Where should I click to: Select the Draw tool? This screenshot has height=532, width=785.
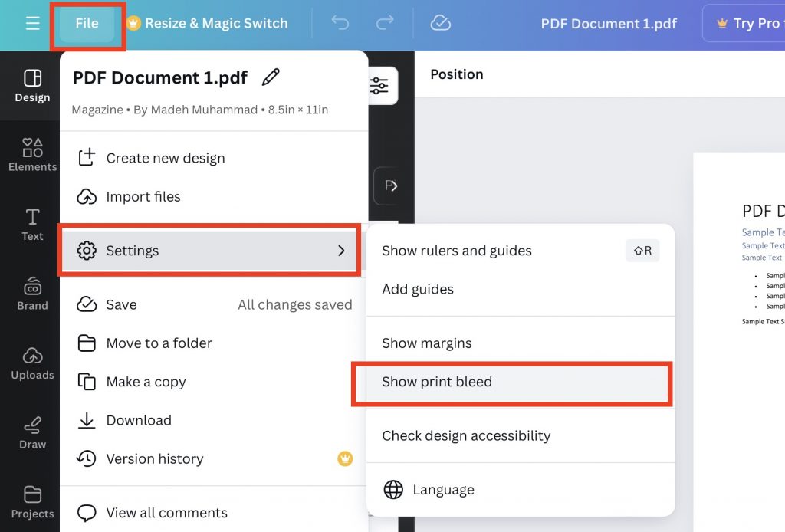[x=31, y=432]
